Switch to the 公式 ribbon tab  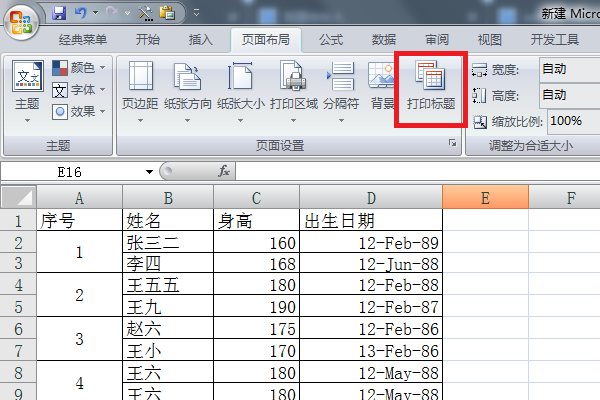[x=331, y=40]
